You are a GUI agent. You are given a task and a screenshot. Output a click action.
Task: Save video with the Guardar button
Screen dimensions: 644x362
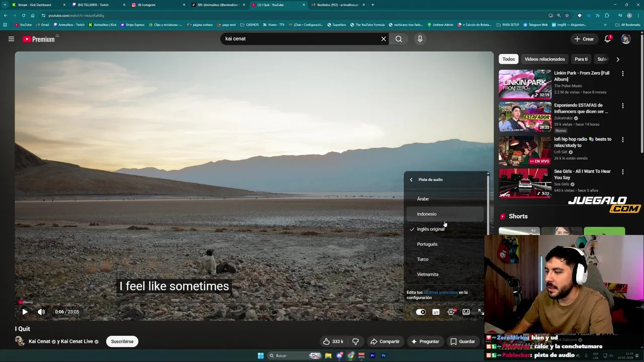[463, 341]
